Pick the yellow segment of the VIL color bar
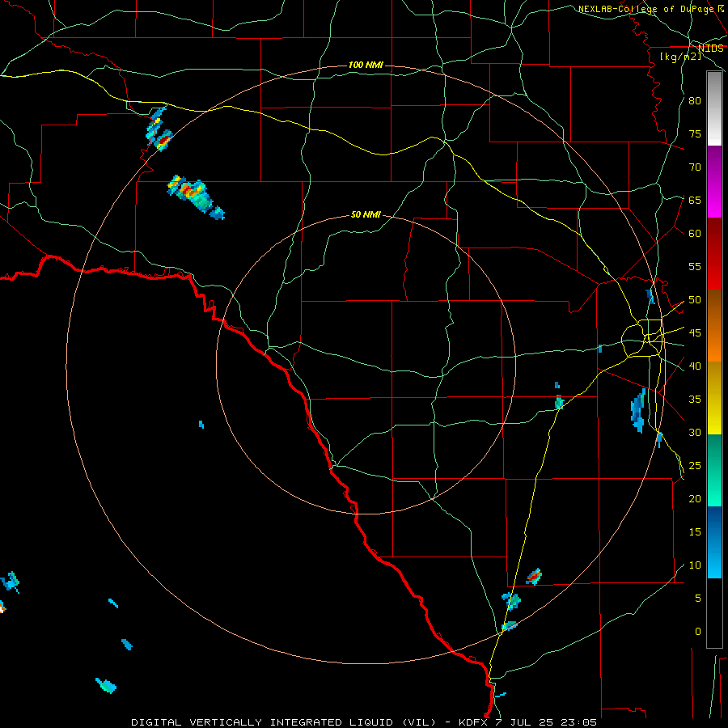Screen dimensions: 728x728 (714, 398)
